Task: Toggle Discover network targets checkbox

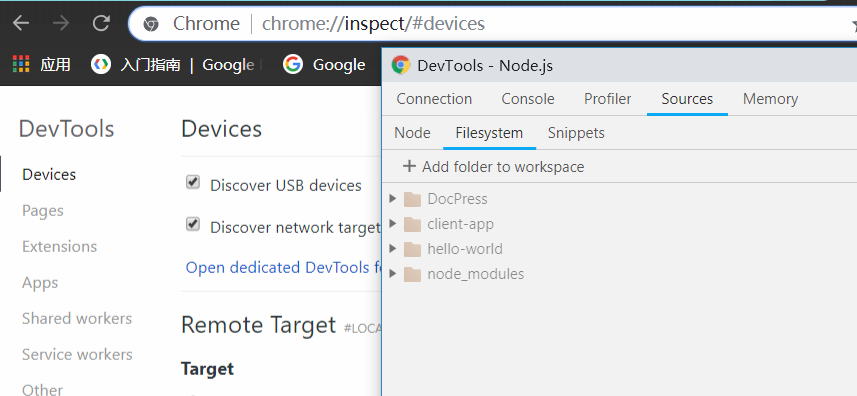Action: pos(192,224)
